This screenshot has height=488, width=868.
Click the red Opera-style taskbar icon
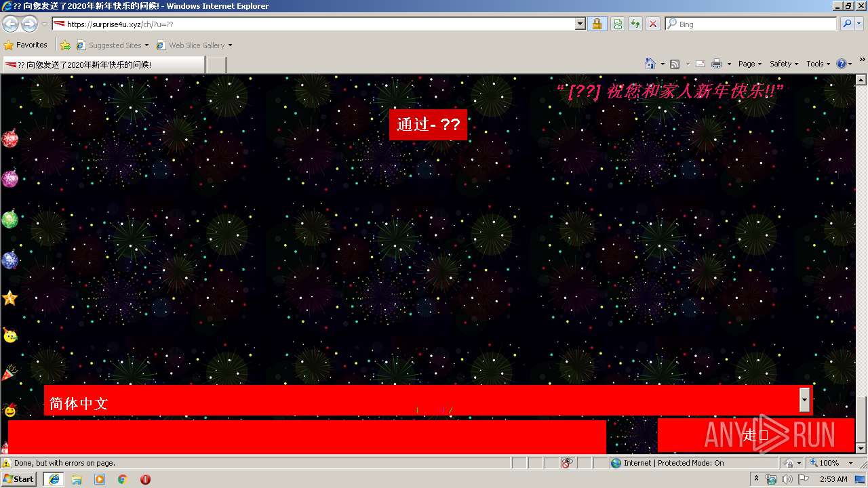[x=145, y=479]
